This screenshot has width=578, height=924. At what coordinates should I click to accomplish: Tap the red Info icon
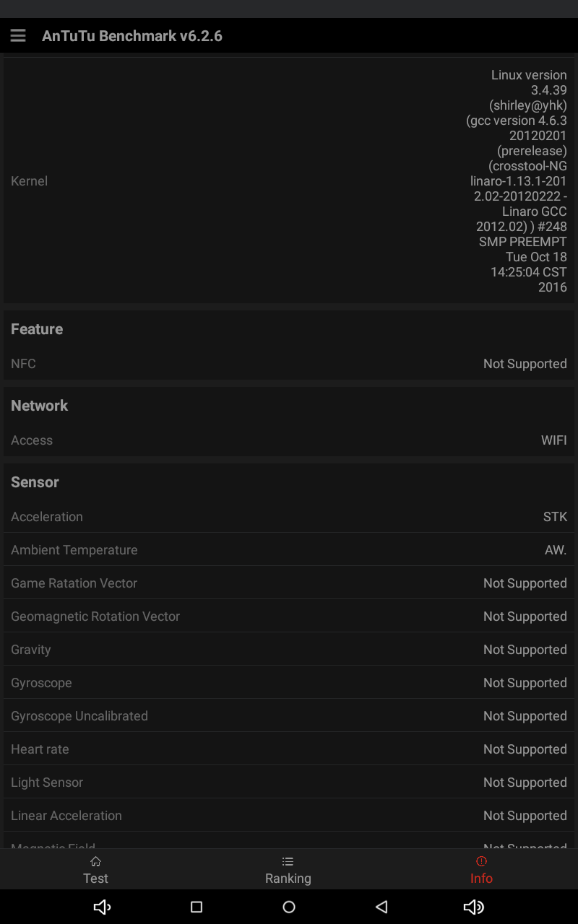(481, 861)
